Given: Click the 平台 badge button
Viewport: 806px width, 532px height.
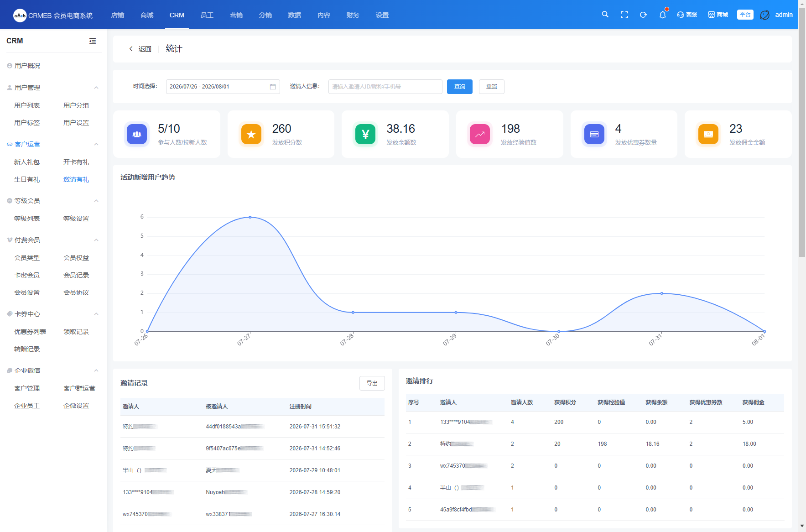Looking at the screenshot, I should [x=745, y=15].
